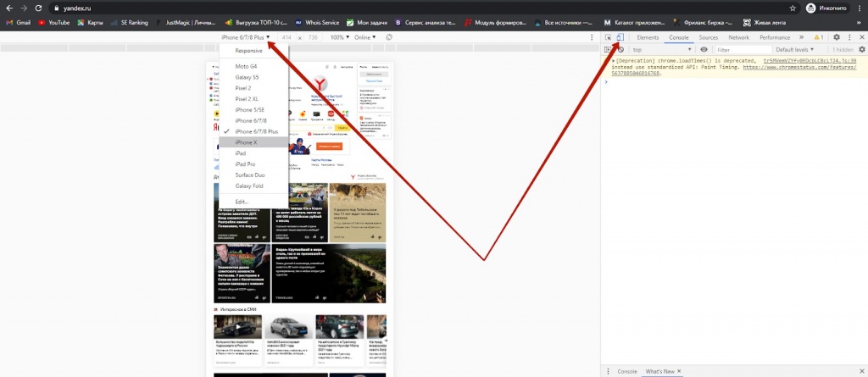868x377 pixels.
Task: Click the browser back arrow
Action: coord(8,8)
